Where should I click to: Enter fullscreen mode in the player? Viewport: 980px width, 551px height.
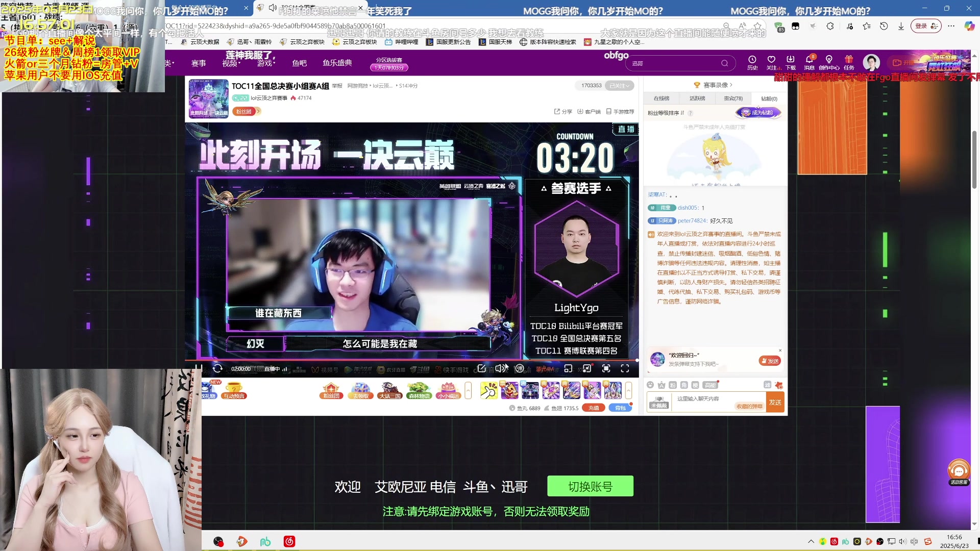tap(625, 368)
